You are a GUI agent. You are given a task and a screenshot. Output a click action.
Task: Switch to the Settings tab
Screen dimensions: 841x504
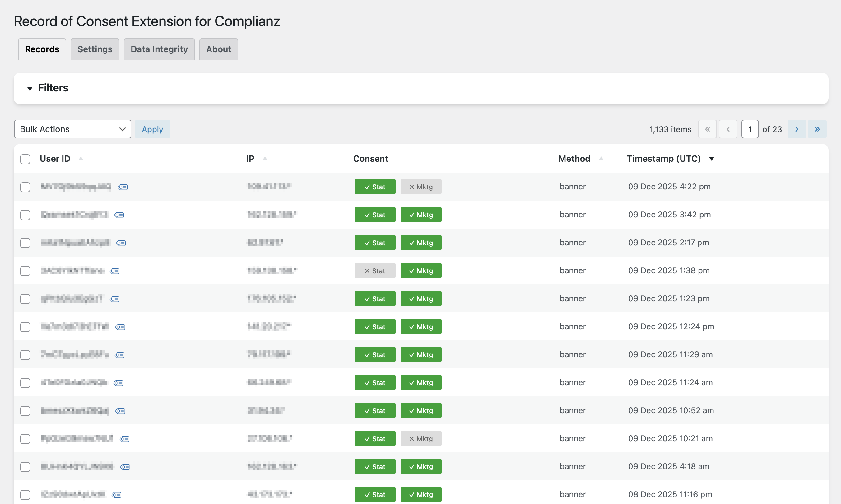pos(95,49)
